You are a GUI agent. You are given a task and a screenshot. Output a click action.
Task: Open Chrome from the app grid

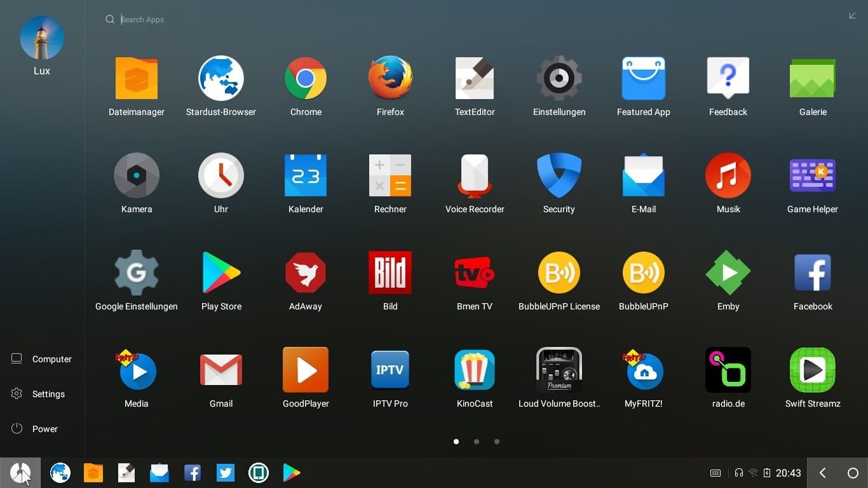pyautogui.click(x=306, y=78)
